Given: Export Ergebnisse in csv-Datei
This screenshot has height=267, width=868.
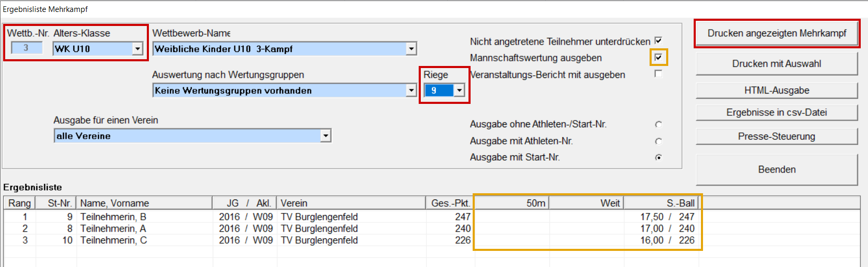Looking at the screenshot, I should [x=776, y=113].
